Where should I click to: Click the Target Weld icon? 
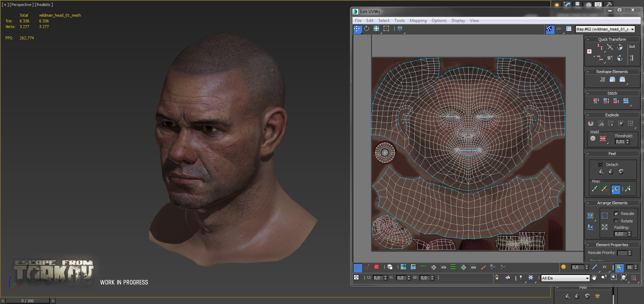click(x=593, y=139)
